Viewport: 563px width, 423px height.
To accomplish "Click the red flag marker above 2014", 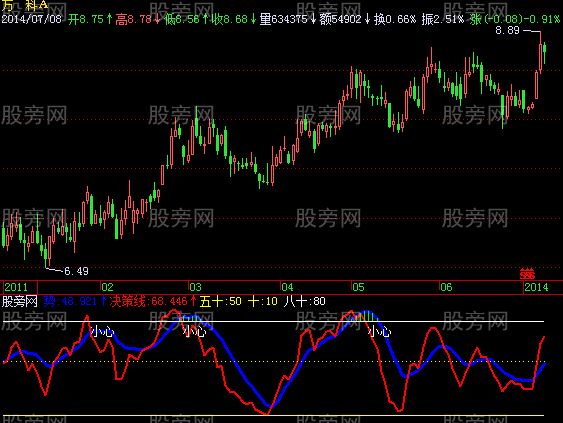I will point(527,274).
